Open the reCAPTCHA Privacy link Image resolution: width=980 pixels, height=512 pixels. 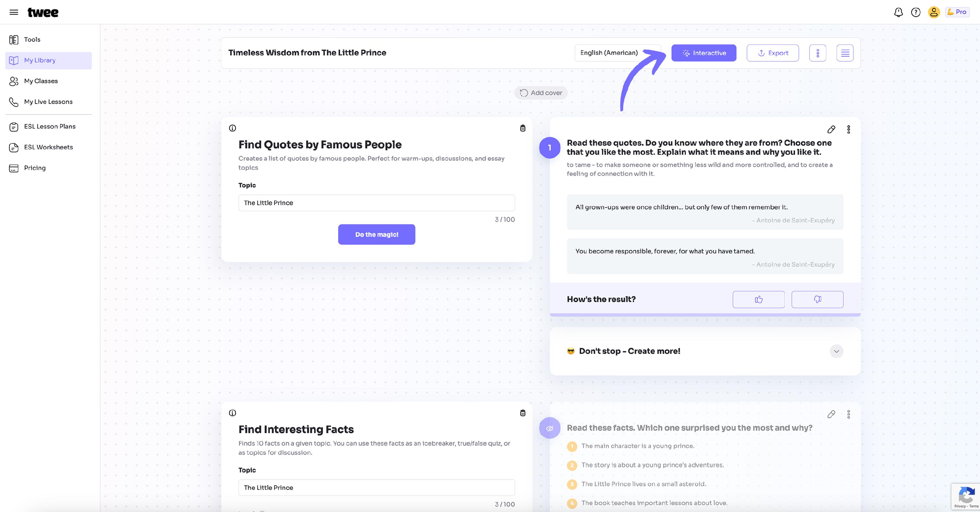(960, 506)
